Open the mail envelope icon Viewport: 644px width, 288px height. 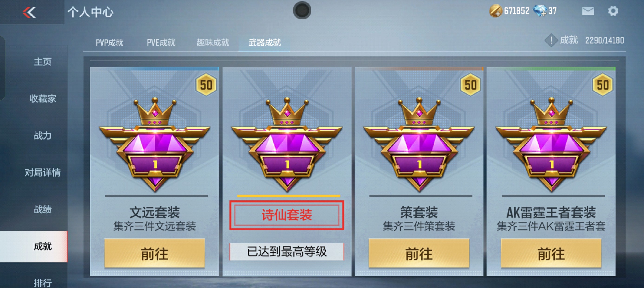[588, 11]
